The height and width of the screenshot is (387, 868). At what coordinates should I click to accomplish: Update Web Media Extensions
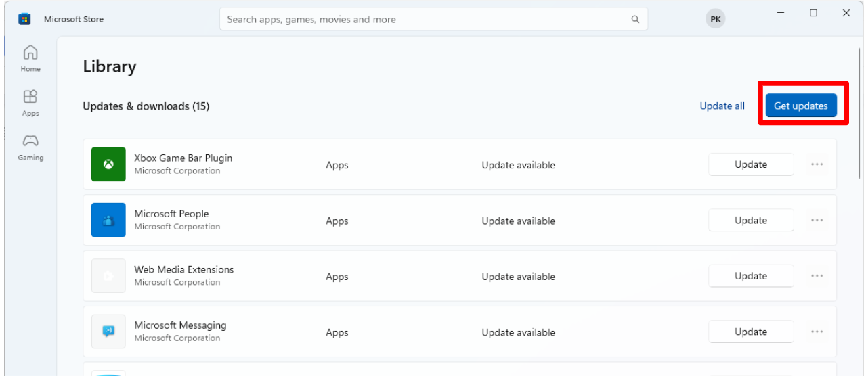(751, 276)
